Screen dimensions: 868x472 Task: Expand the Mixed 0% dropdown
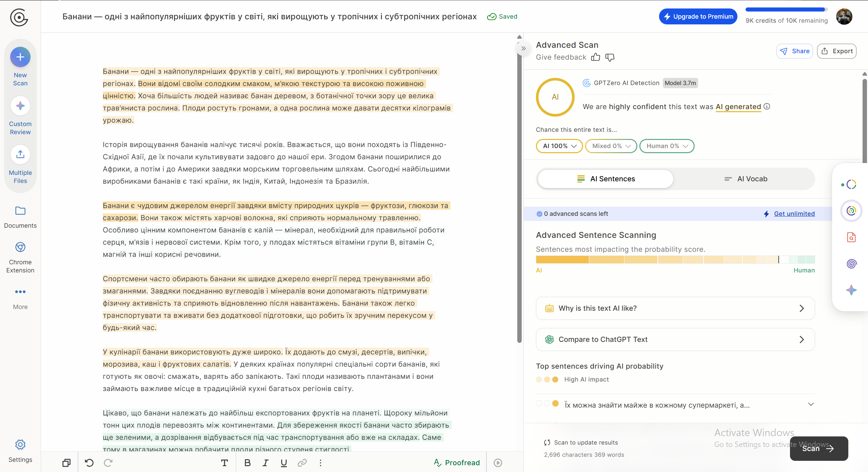[611, 146]
